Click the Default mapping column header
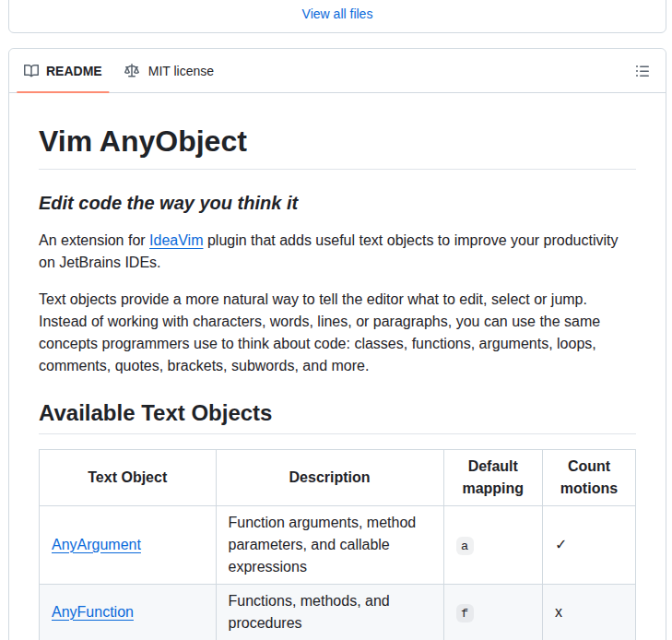This screenshot has width=672, height=640. (493, 477)
